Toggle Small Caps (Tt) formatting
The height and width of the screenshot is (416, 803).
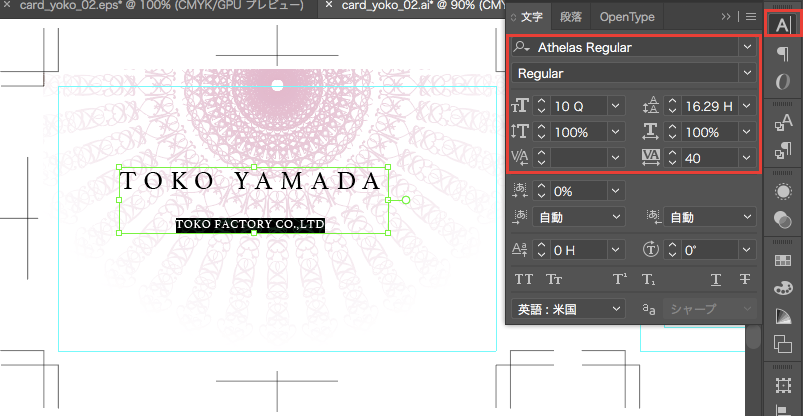click(553, 280)
